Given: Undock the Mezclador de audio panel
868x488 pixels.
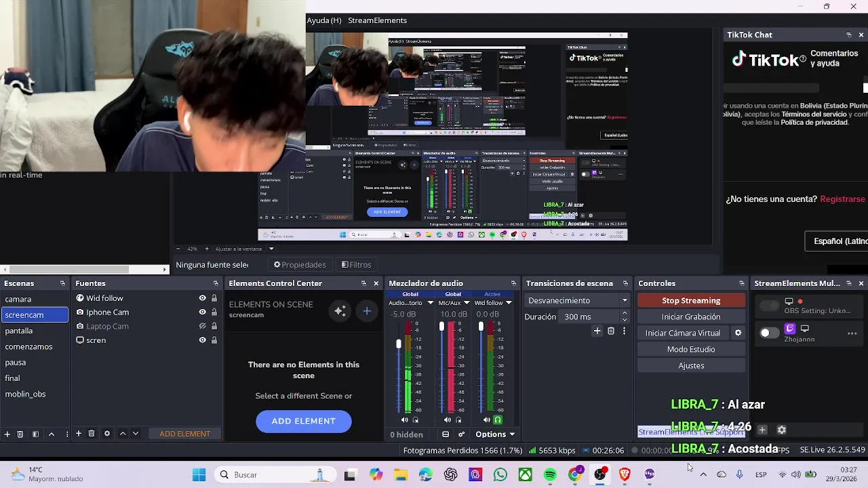Looking at the screenshot, I should click(x=514, y=283).
